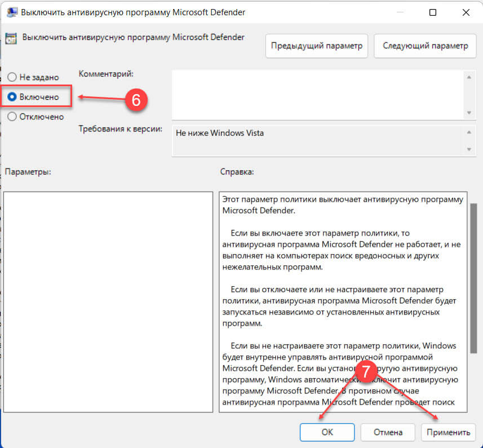Confirm with the OK button
This screenshot has height=448, width=483.
pyautogui.click(x=327, y=432)
